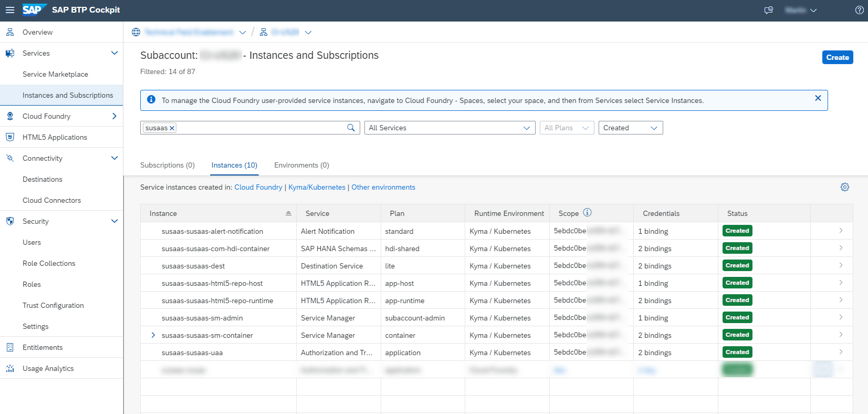The height and width of the screenshot is (414, 868).
Task: Switch to the Instances (10) tab
Action: (234, 165)
